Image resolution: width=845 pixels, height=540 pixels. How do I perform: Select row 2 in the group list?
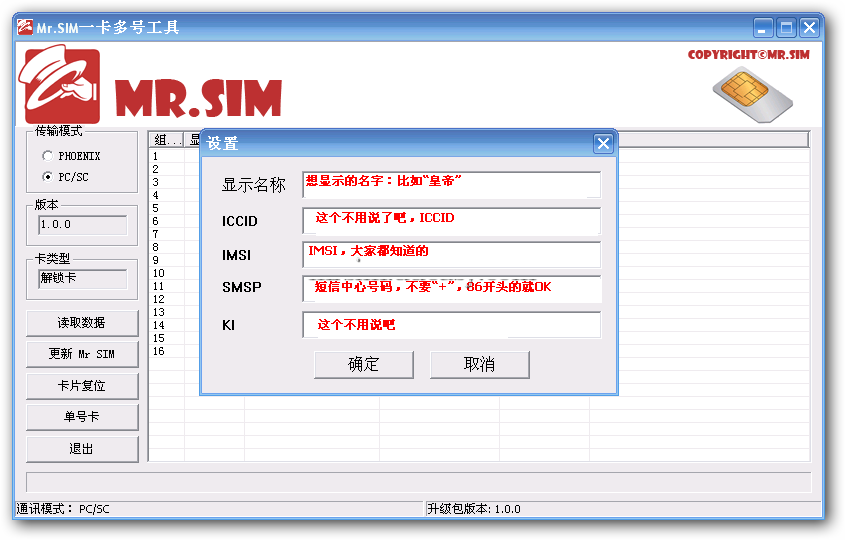(155, 169)
